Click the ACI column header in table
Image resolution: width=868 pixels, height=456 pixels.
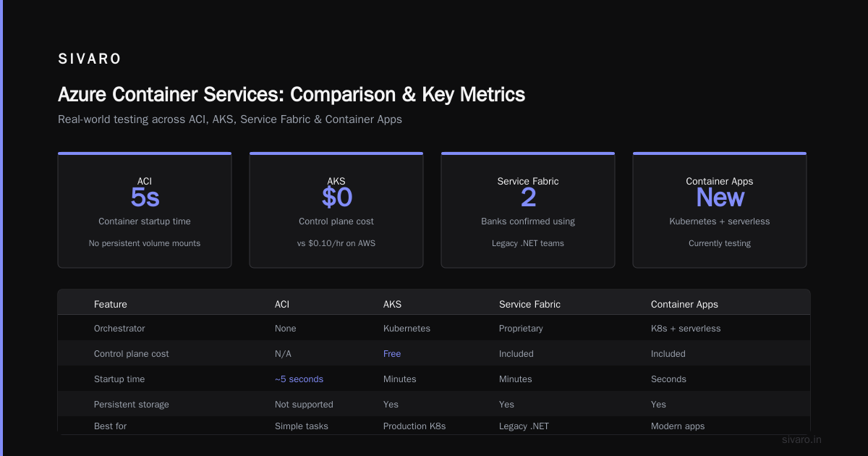pyautogui.click(x=282, y=304)
